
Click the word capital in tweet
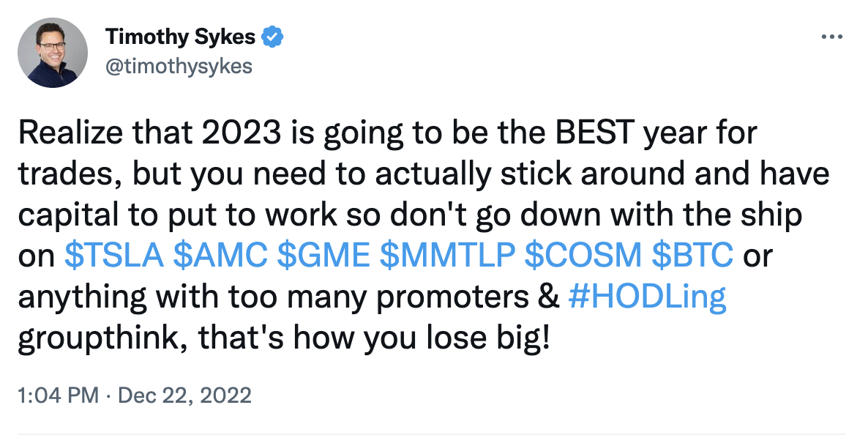pyautogui.click(x=64, y=216)
